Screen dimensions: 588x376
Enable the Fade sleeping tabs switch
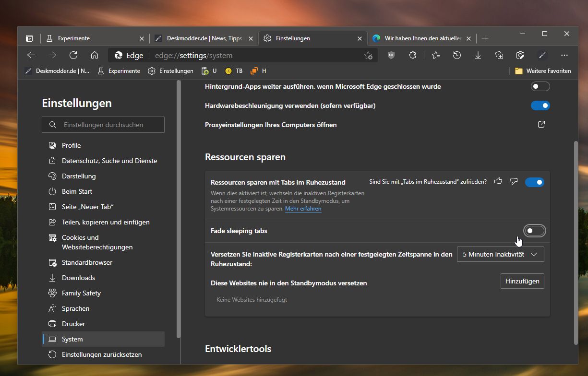pyautogui.click(x=535, y=231)
